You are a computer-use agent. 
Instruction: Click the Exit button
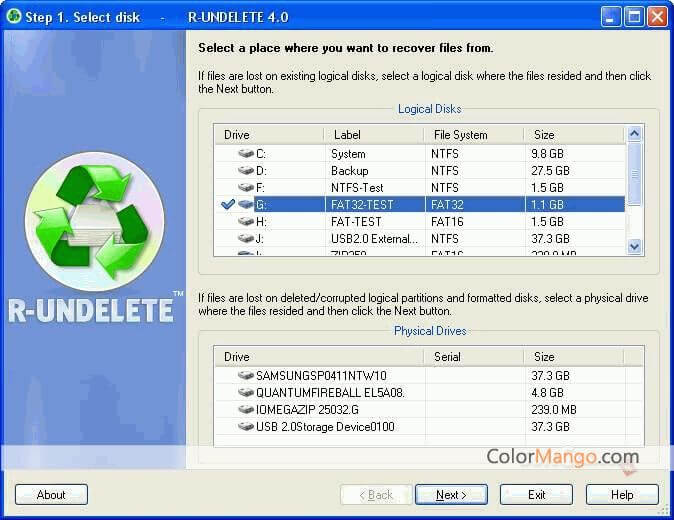536,494
